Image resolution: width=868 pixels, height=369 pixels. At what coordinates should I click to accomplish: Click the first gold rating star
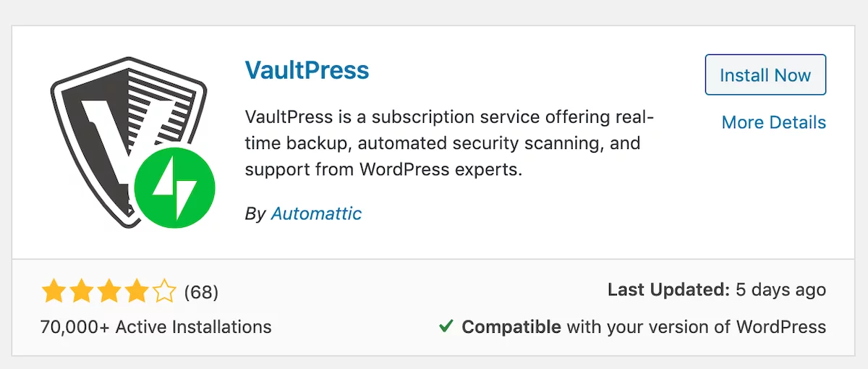[x=54, y=292]
